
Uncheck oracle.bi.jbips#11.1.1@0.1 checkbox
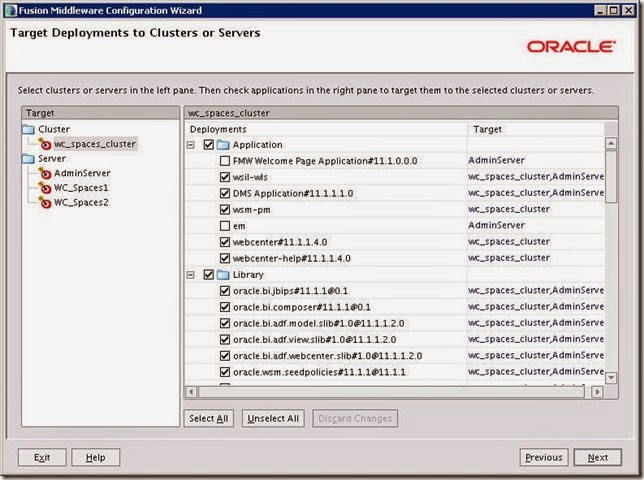(225, 291)
